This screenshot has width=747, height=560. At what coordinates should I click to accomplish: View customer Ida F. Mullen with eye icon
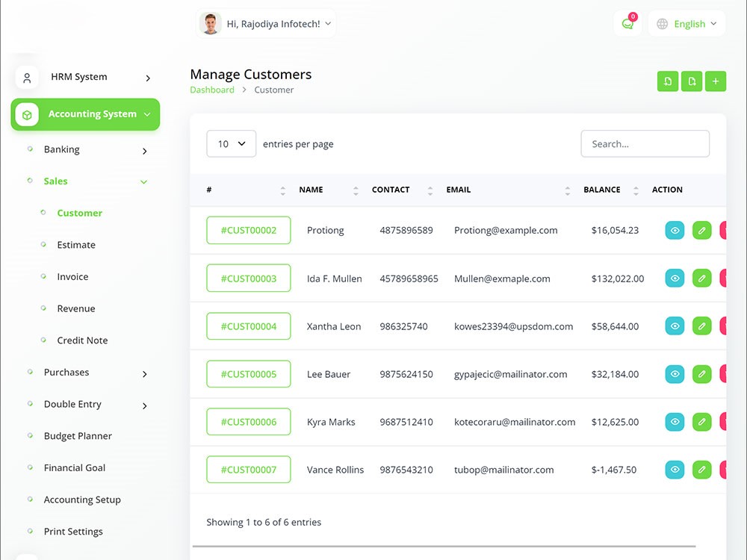[x=675, y=278]
